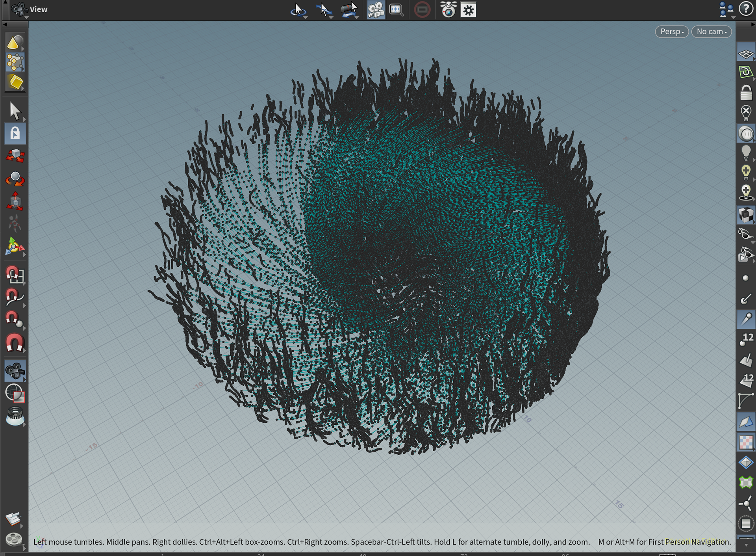Toggle the camera lock padlock on right
The image size is (756, 556).
coord(745,92)
